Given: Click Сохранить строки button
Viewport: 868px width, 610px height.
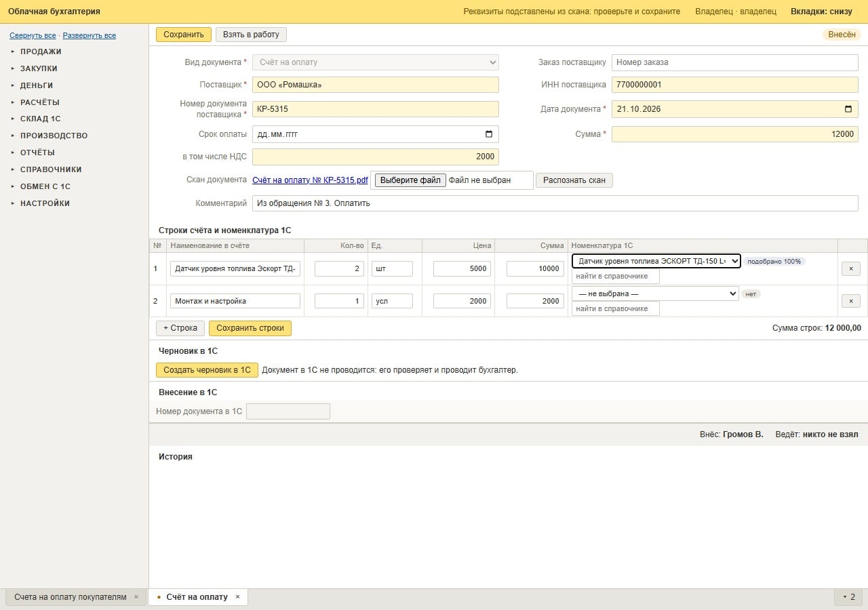Looking at the screenshot, I should tap(250, 328).
